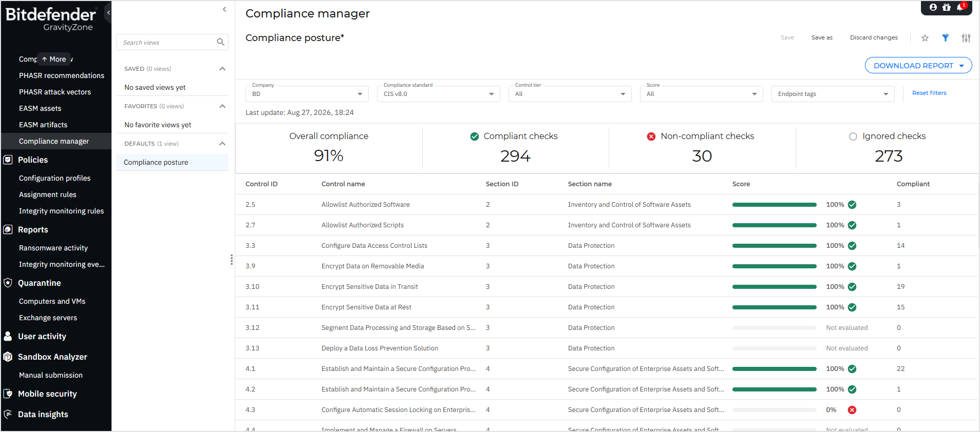Collapse the main sidebar arrow
The height and width of the screenshot is (432, 980).
click(108, 13)
